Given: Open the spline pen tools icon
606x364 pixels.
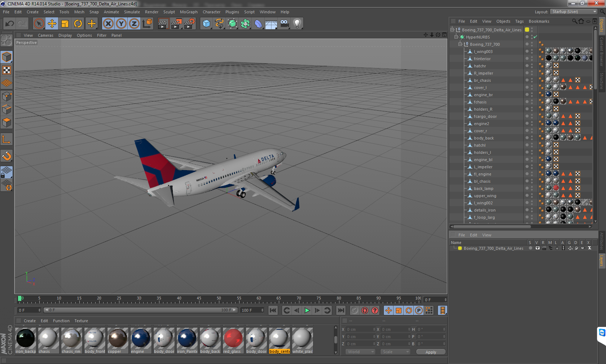Looking at the screenshot, I should 219,24.
